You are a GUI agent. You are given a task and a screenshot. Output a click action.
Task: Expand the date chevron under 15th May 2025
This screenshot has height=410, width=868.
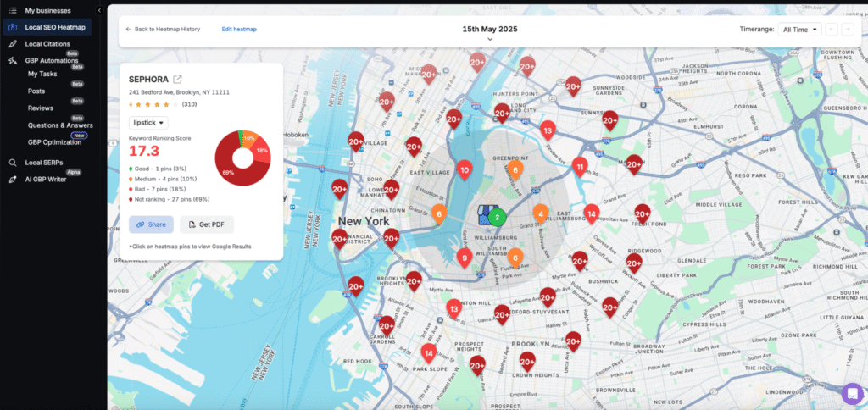pyautogui.click(x=490, y=39)
